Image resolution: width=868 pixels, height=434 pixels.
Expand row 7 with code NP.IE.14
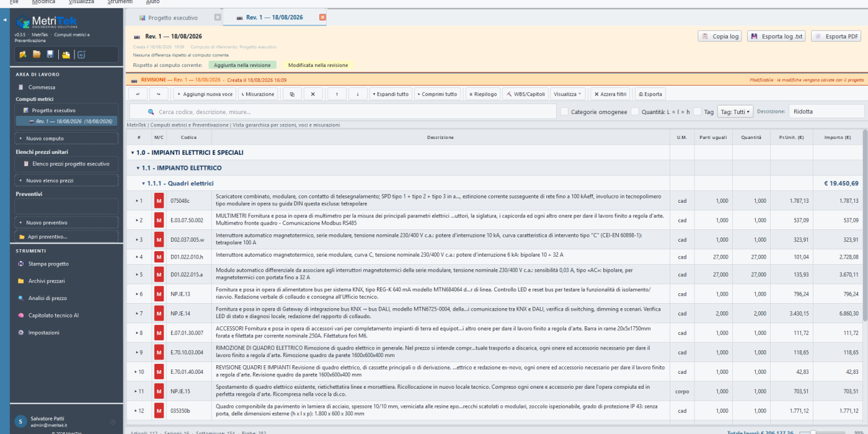click(138, 314)
